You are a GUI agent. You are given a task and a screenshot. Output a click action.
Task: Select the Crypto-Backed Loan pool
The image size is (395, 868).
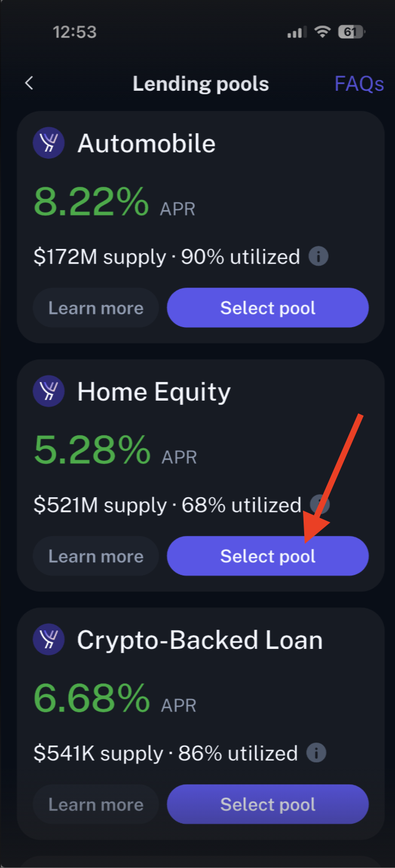(x=268, y=805)
